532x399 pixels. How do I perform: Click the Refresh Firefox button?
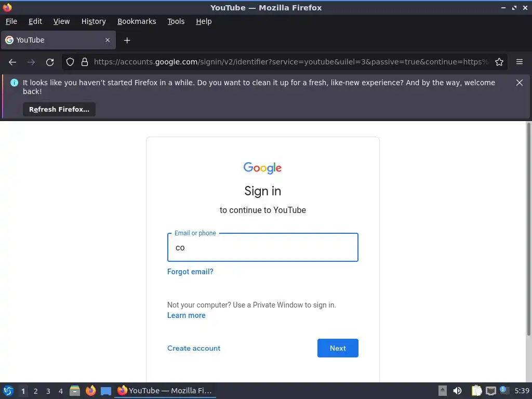click(x=59, y=109)
